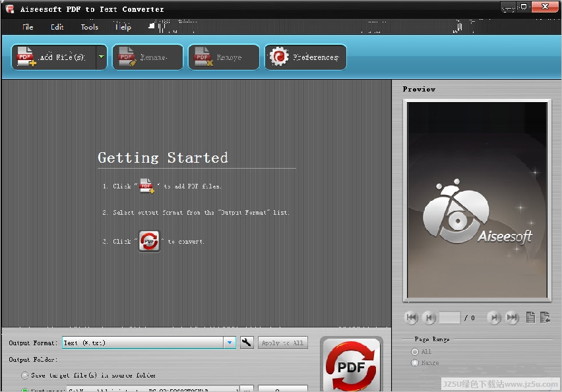This screenshot has width=562, height=392.
Task: Click the Output Format dropdown arrow
Action: (230, 343)
